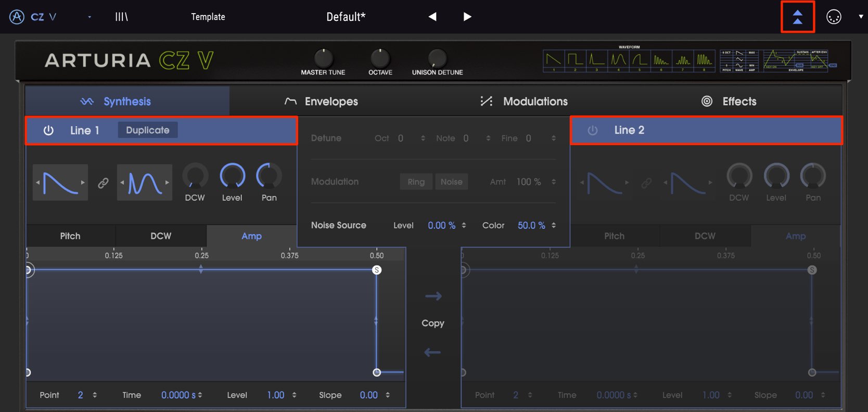868x412 pixels.
Task: Open the dropdown arrow next to settings
Action: [861, 17]
